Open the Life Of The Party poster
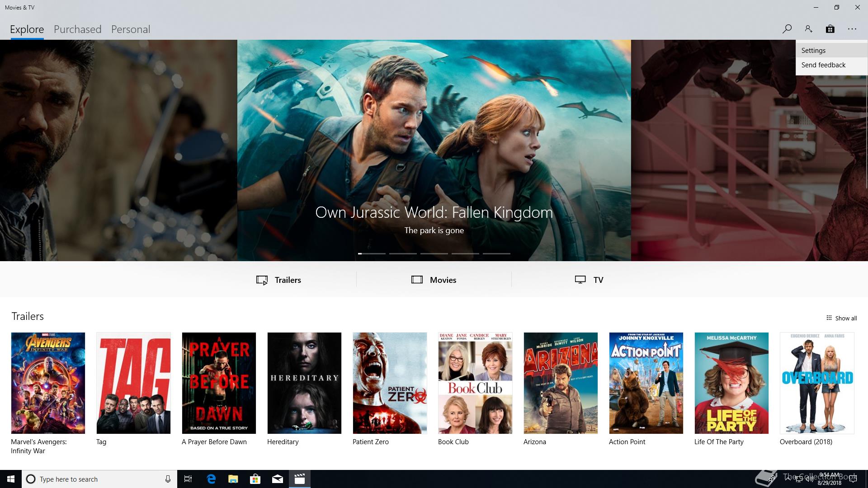This screenshot has height=488, width=868. tap(731, 383)
